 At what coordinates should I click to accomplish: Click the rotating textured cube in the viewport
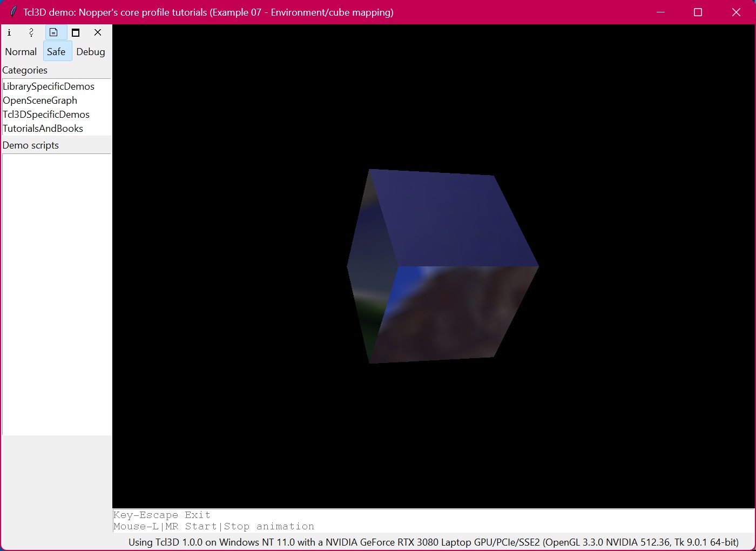443,266
